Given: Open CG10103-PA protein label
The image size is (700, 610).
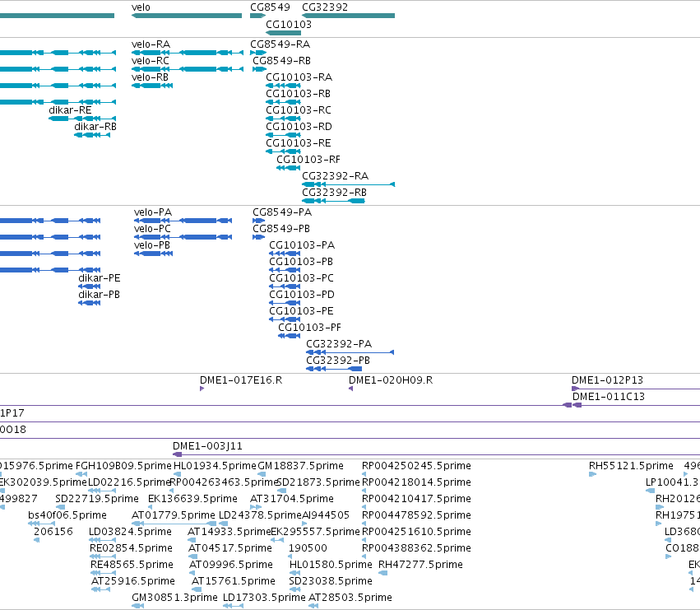Looking at the screenshot, I should tap(302, 245).
